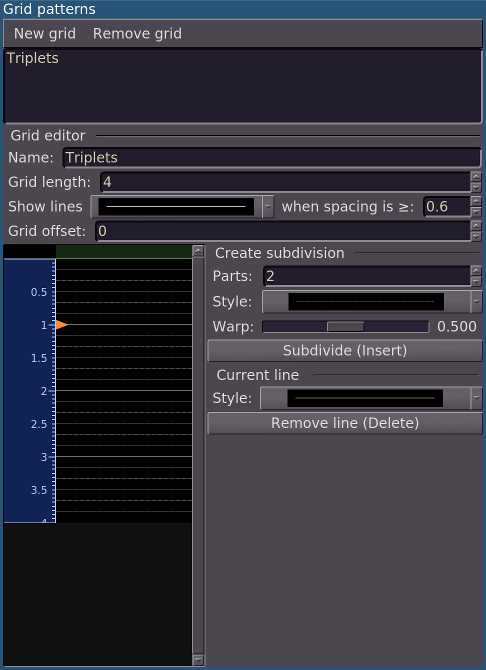Click the orange marker at line 1
The height and width of the screenshot is (670, 486).
[x=61, y=325]
